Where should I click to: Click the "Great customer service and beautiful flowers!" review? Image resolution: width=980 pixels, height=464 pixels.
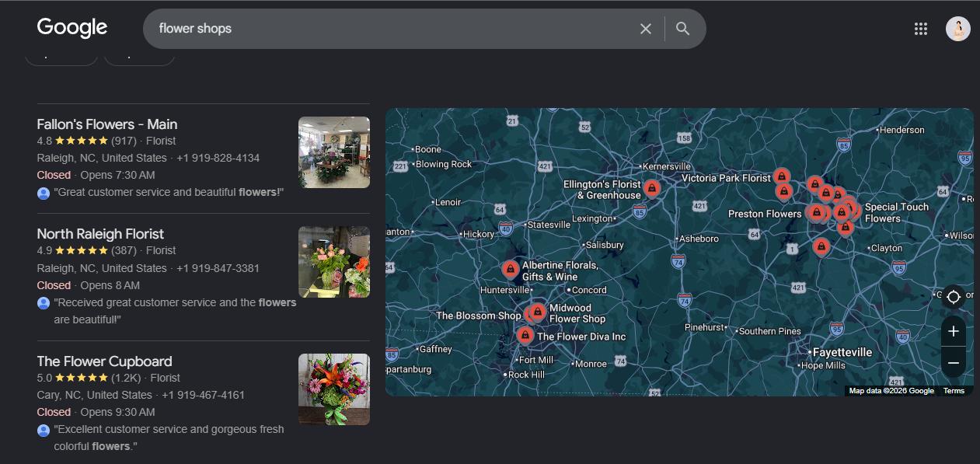[x=169, y=192]
